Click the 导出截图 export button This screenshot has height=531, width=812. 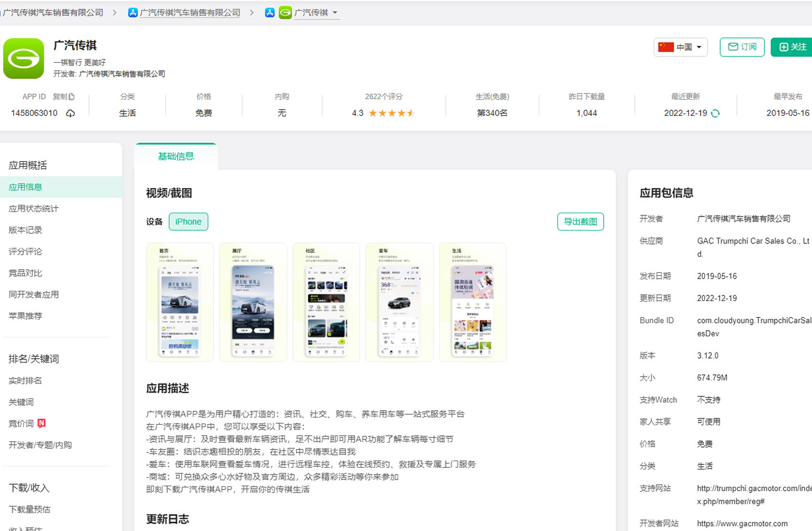tap(580, 222)
